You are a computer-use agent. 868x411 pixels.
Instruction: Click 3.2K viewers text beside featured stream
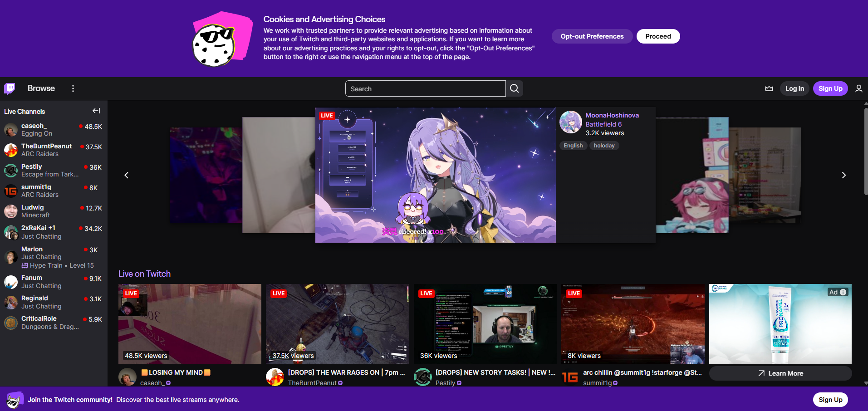[x=604, y=133]
